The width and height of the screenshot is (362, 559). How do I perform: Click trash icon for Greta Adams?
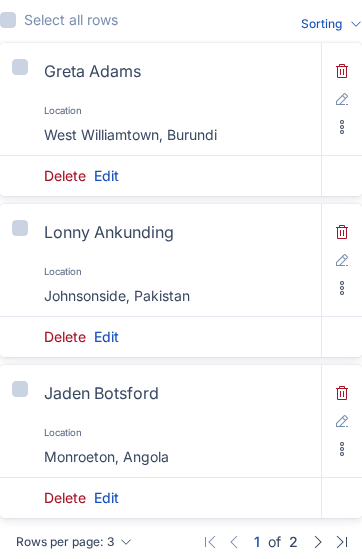click(342, 71)
